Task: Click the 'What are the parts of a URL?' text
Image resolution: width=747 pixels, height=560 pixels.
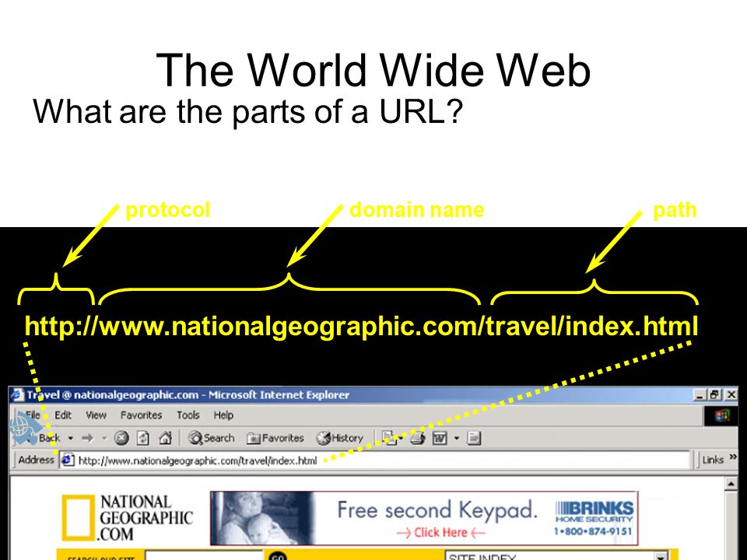Action: 247,112
